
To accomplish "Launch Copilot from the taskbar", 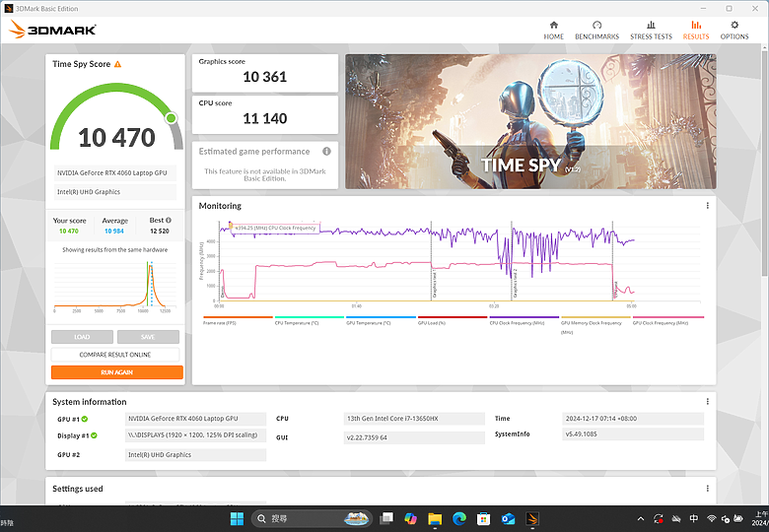I will tap(410, 518).
